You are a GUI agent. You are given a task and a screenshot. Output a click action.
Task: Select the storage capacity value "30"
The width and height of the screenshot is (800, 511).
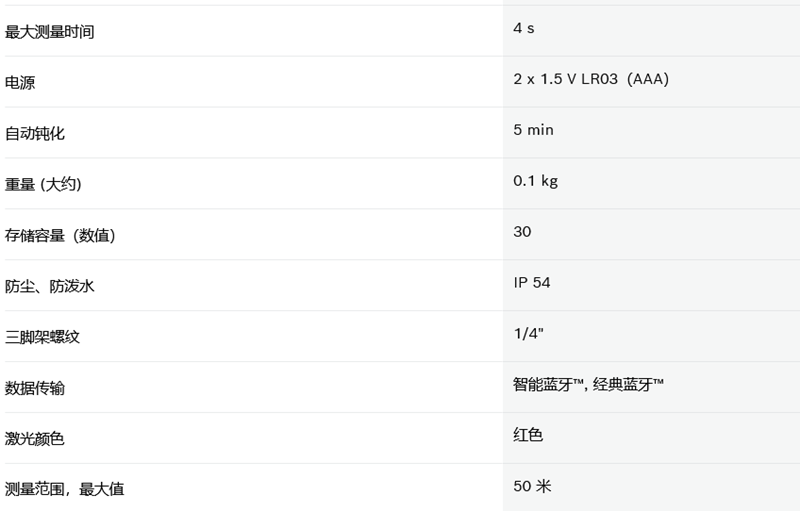(522, 232)
